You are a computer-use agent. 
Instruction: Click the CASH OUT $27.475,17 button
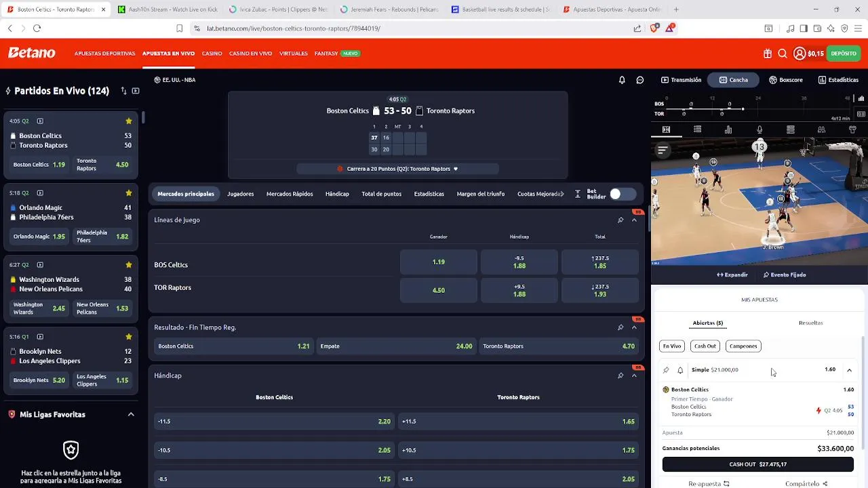pyautogui.click(x=758, y=464)
